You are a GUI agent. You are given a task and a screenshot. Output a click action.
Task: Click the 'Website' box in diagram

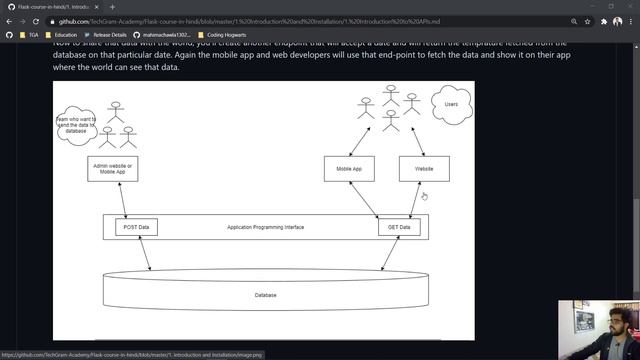[x=424, y=169]
